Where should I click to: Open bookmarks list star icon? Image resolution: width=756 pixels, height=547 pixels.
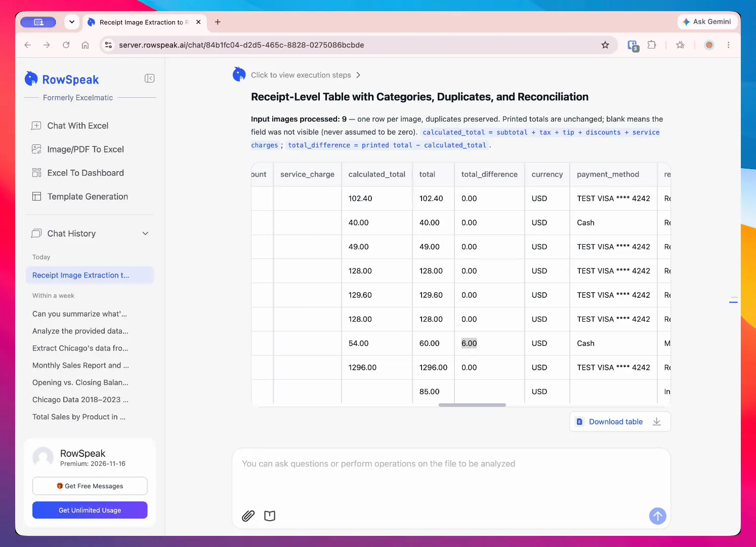point(681,45)
